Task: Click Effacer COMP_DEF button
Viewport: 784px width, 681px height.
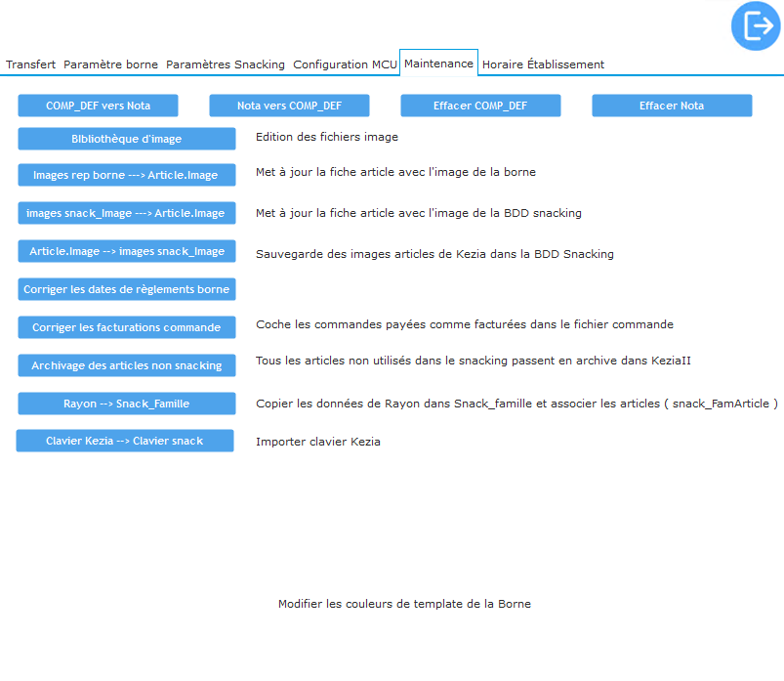Action: point(480,106)
